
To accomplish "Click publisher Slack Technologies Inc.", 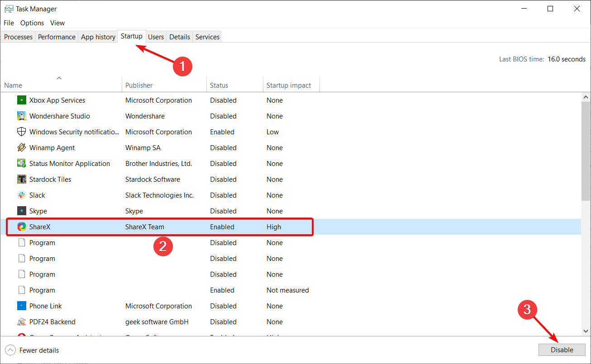I will coord(160,195).
